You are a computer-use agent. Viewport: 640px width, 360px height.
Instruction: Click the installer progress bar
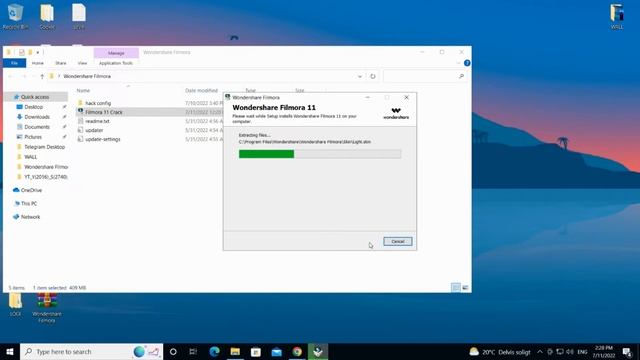320,154
